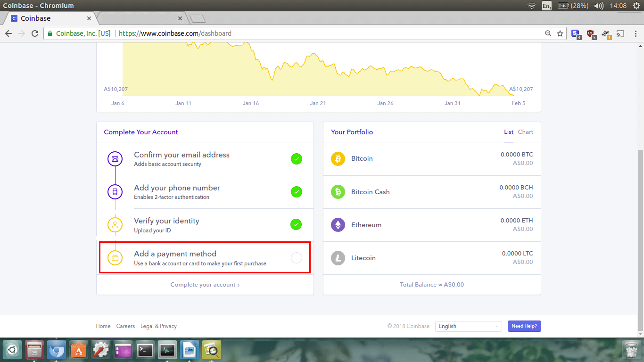
Task: Open the Ubuntu dash from the dock
Action: (x=13, y=350)
